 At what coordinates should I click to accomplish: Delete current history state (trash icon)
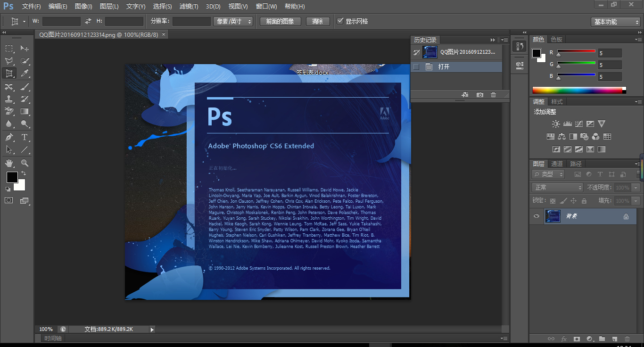pyautogui.click(x=493, y=95)
